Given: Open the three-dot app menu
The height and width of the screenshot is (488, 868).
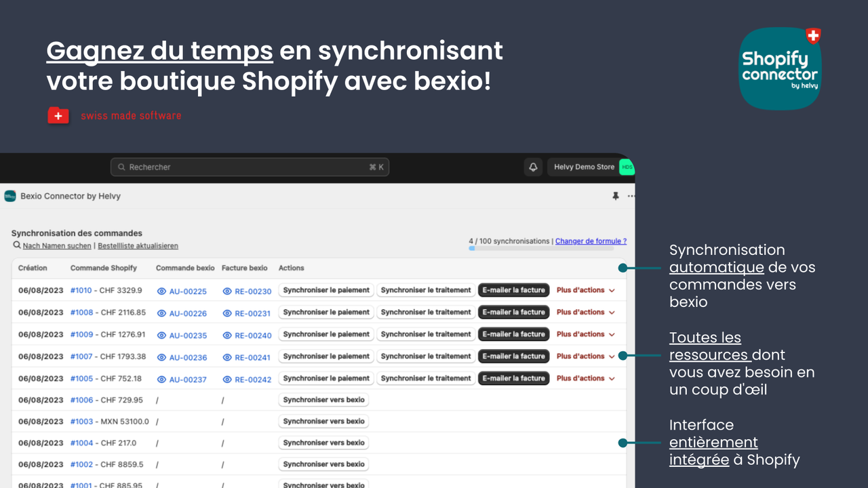Looking at the screenshot, I should 631,196.
